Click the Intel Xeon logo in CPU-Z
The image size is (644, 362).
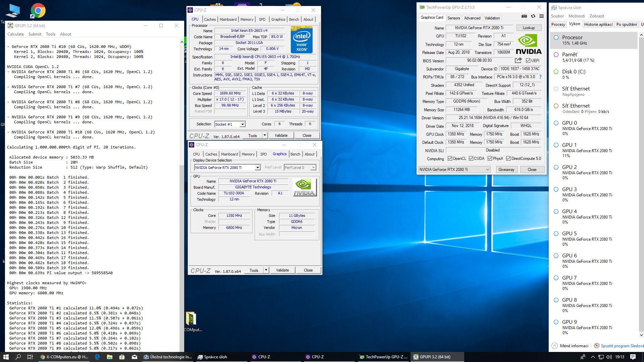[302, 41]
